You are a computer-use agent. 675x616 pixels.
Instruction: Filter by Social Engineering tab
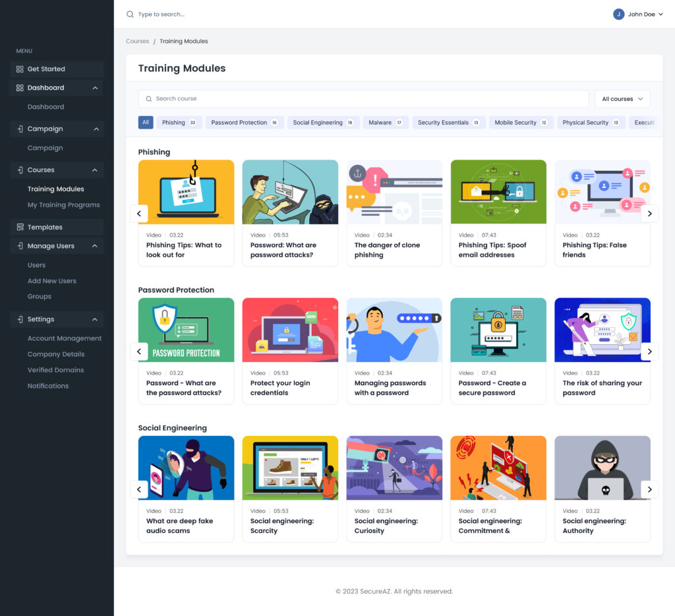pos(323,122)
